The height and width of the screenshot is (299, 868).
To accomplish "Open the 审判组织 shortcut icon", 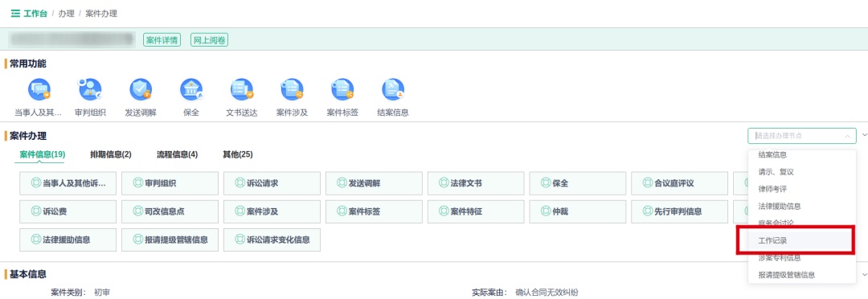I will (90, 90).
